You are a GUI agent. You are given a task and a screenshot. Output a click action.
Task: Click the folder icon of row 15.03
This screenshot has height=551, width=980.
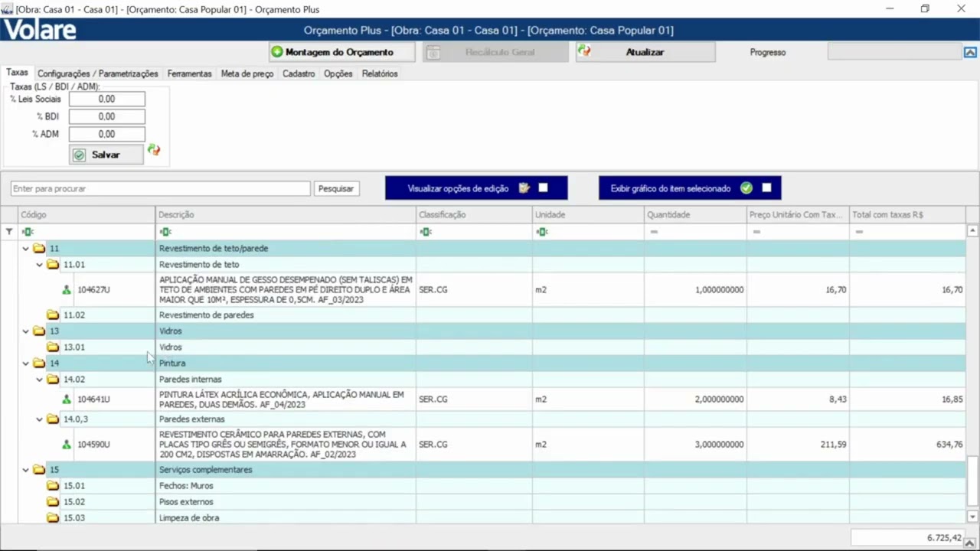click(53, 517)
